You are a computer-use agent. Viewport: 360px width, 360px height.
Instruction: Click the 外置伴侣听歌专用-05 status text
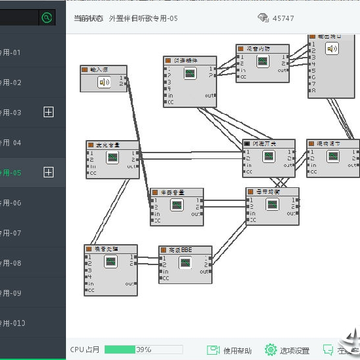(x=143, y=18)
